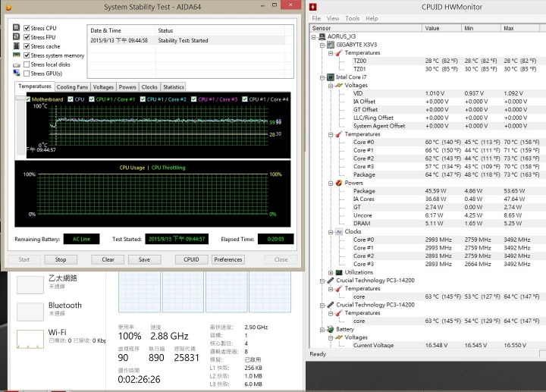Click the Save button

(x=145, y=259)
